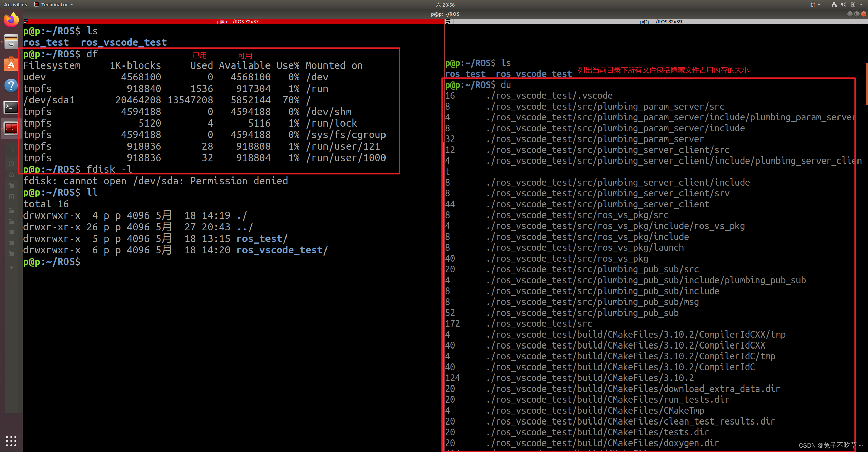This screenshot has width=868, height=452.
Task: Click the 'df' command in left pane
Action: click(x=92, y=54)
